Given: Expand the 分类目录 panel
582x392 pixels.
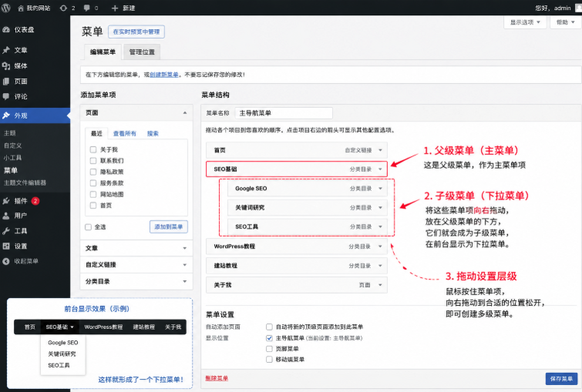Looking at the screenshot, I should pyautogui.click(x=185, y=281).
